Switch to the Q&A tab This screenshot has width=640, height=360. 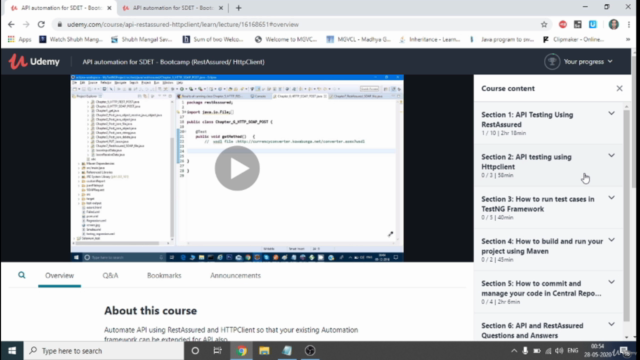click(x=110, y=276)
